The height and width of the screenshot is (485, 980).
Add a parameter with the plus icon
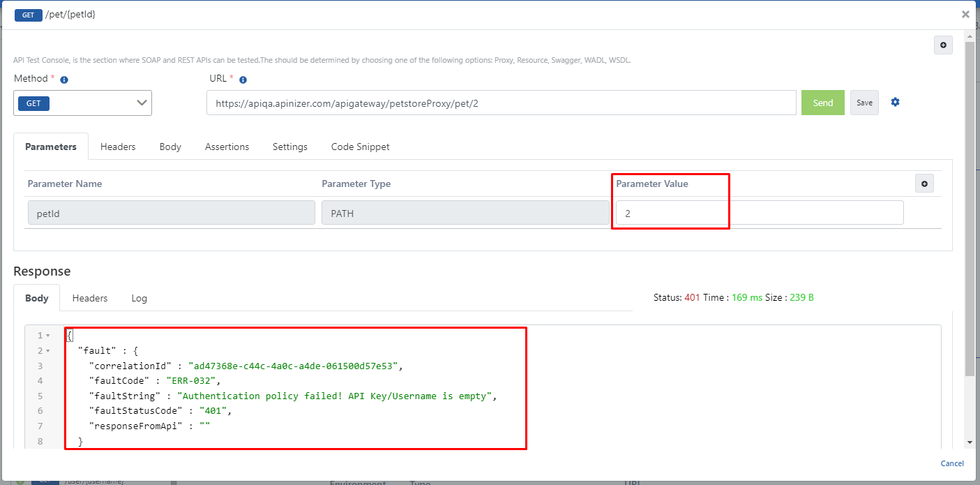(x=925, y=184)
